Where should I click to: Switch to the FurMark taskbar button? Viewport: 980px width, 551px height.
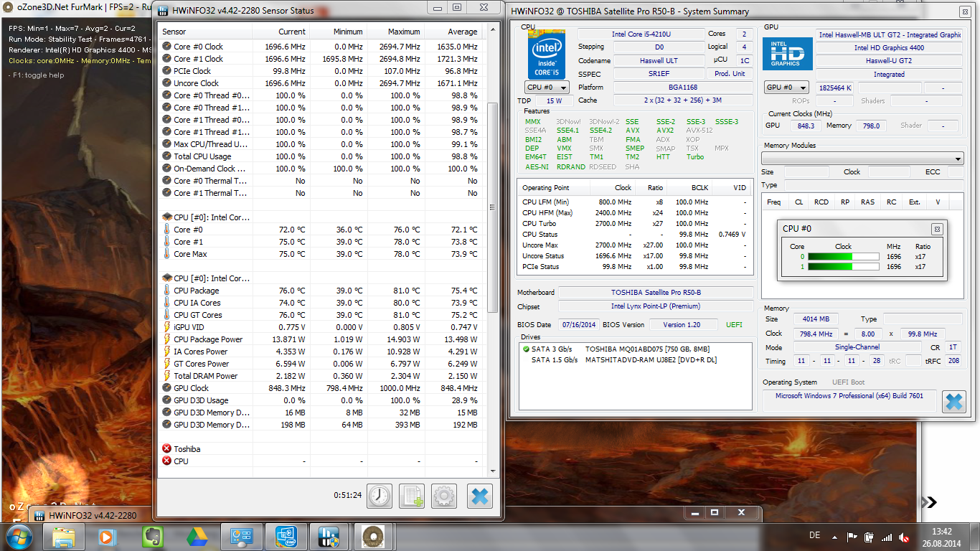(x=374, y=537)
